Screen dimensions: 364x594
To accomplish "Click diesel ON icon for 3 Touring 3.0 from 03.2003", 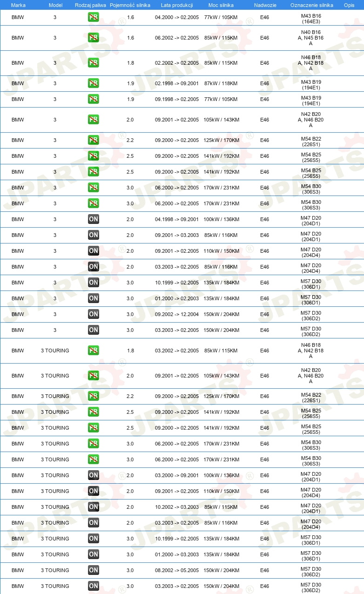I will point(94,586).
